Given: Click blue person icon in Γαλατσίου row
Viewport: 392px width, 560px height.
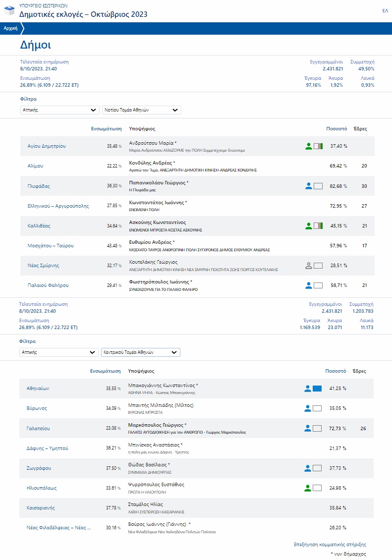Looking at the screenshot, I should pyautogui.click(x=307, y=428).
